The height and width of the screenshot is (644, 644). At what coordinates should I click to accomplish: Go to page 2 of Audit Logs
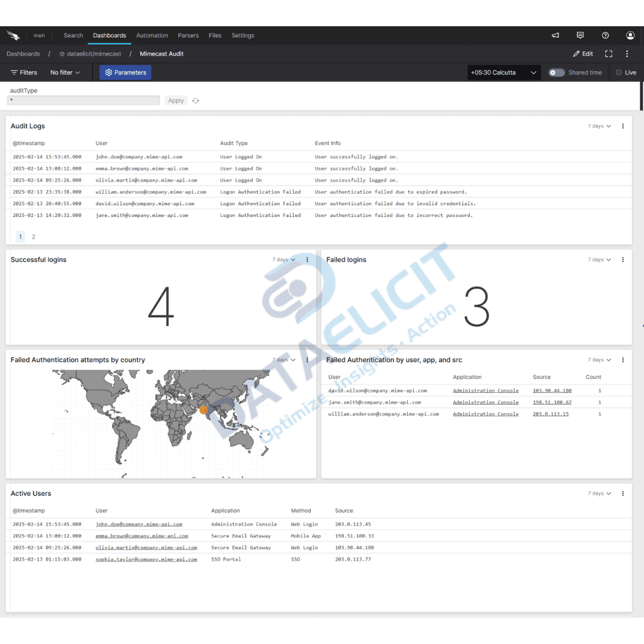[x=33, y=237]
